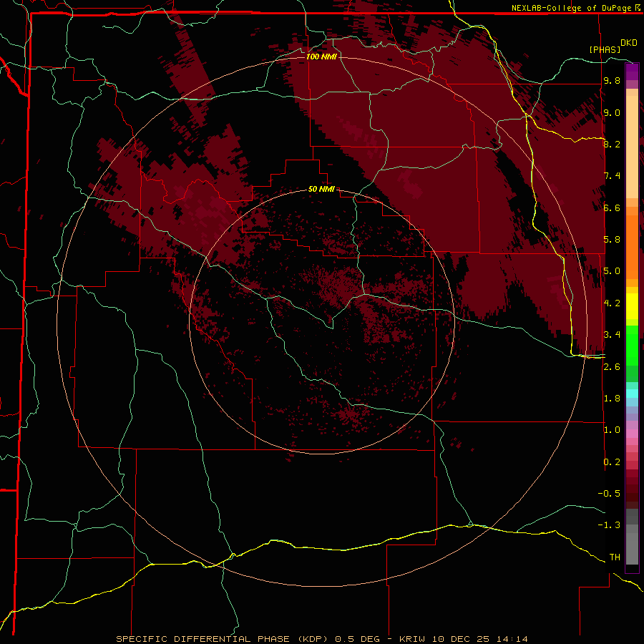Click the 5.0 value on the legend
The height and width of the screenshot is (644, 644).
(x=612, y=271)
